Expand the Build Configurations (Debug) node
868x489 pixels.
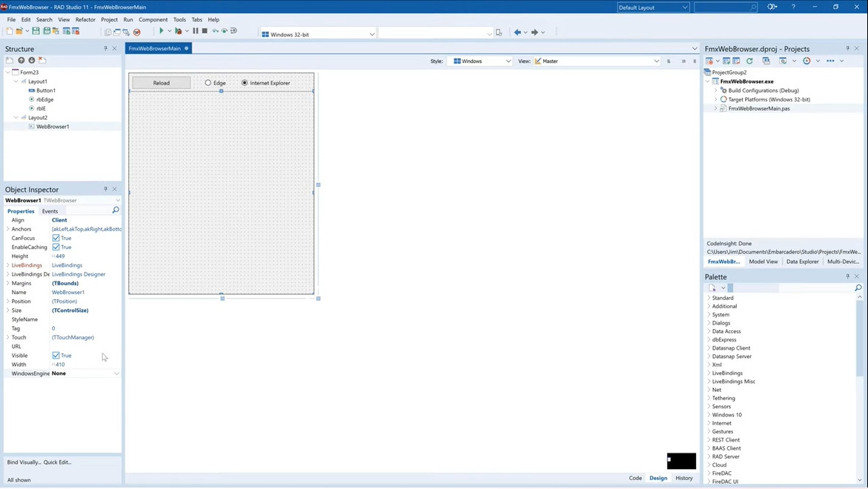pyautogui.click(x=716, y=90)
